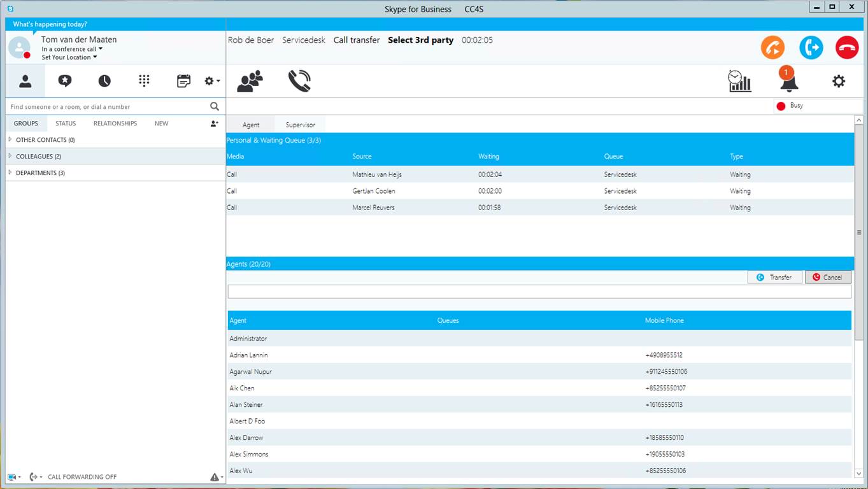Open the CC4S settings gear
Viewport: 868px width, 489px height.
coord(839,81)
